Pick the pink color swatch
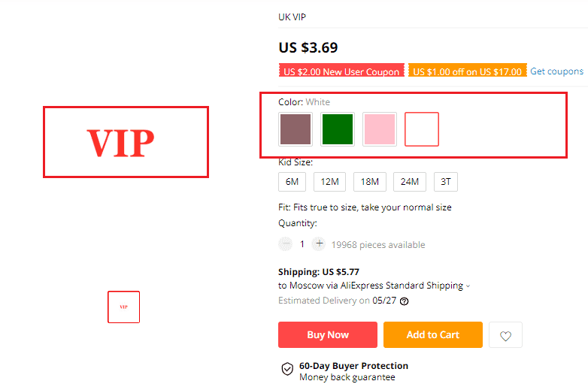 click(x=379, y=129)
